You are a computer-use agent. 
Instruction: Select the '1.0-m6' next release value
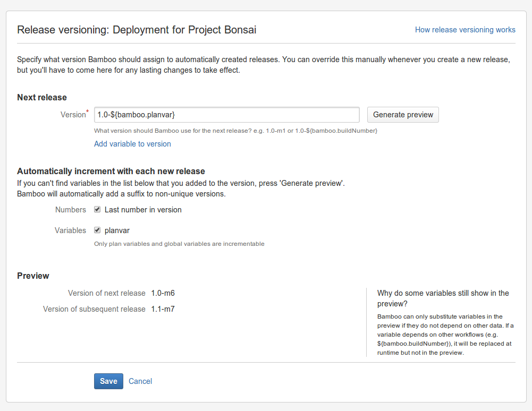[163, 293]
